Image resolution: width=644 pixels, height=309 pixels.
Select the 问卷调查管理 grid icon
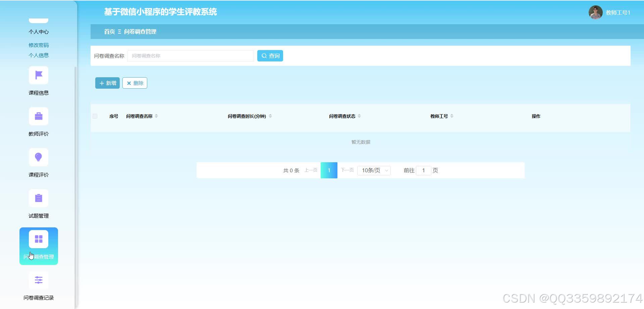click(x=38, y=238)
